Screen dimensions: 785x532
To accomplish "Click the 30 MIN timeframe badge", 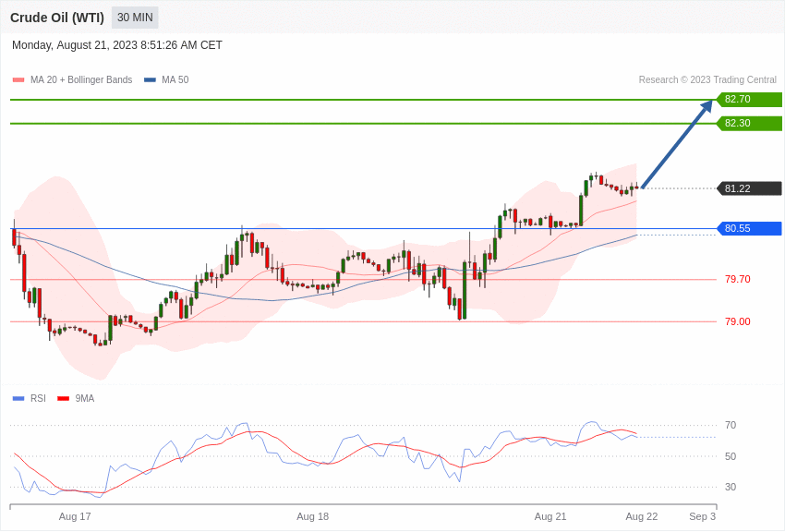I will point(135,18).
